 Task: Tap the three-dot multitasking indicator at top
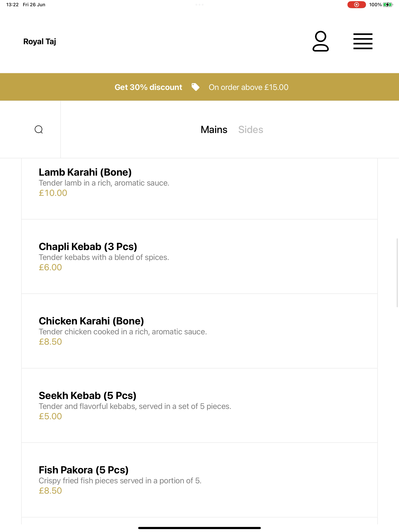199,4
